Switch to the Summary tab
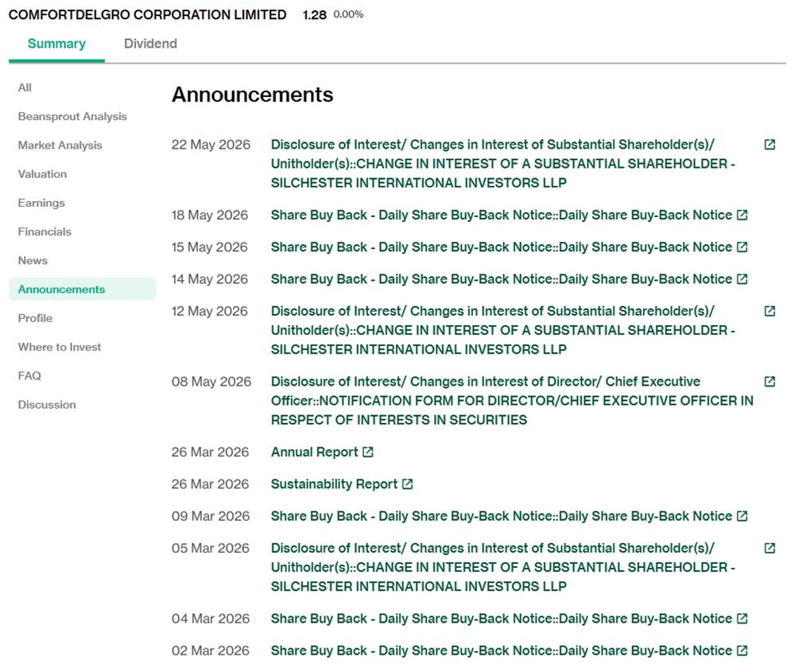 pyautogui.click(x=56, y=44)
